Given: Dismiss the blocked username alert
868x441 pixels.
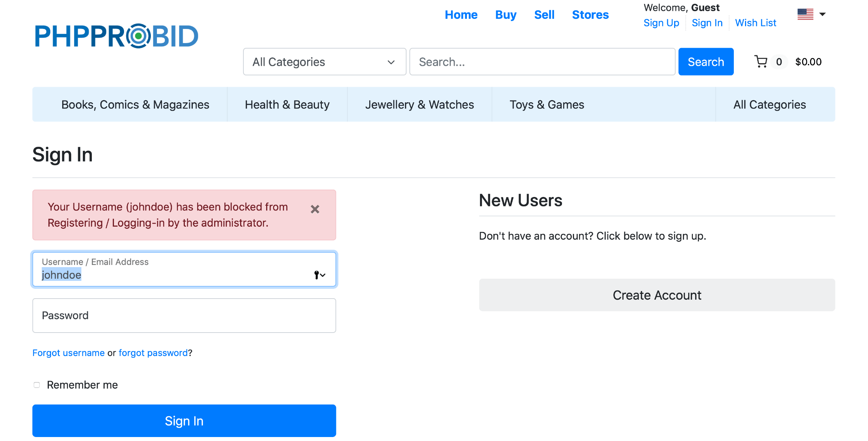Looking at the screenshot, I should point(315,209).
